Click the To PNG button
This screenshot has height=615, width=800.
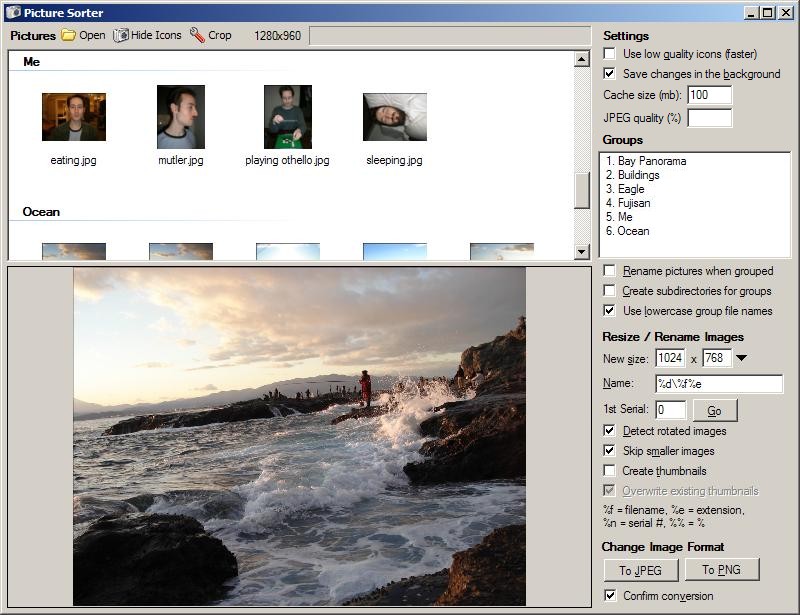pyautogui.click(x=722, y=570)
